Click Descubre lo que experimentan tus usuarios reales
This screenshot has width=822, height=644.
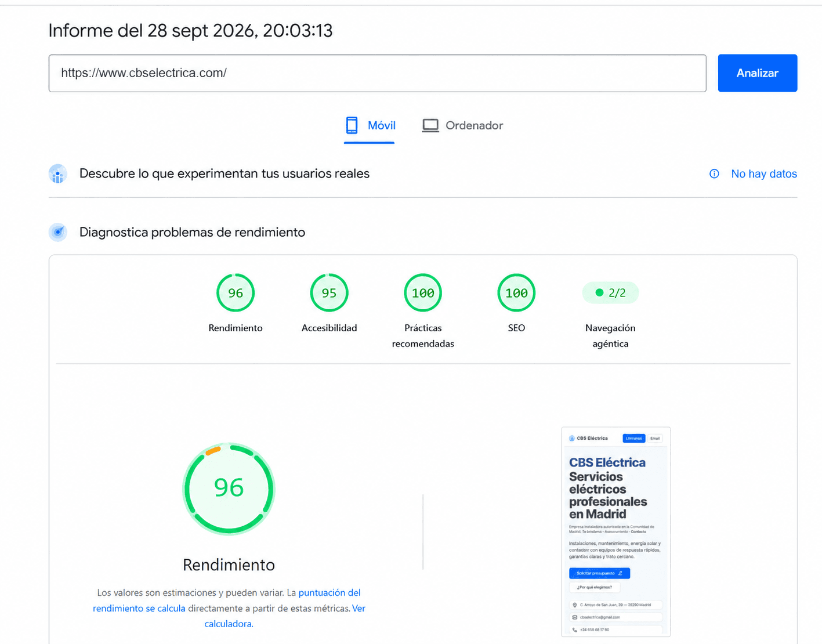(x=224, y=173)
